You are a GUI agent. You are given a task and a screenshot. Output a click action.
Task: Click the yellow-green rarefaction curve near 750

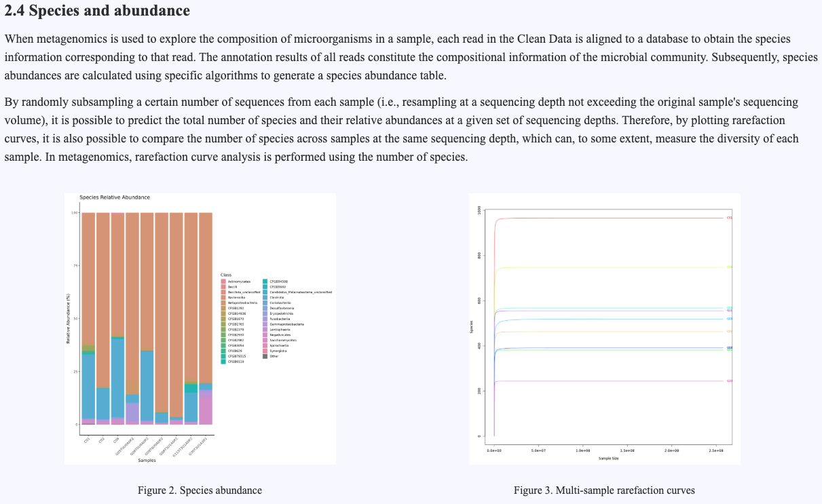tap(611, 267)
